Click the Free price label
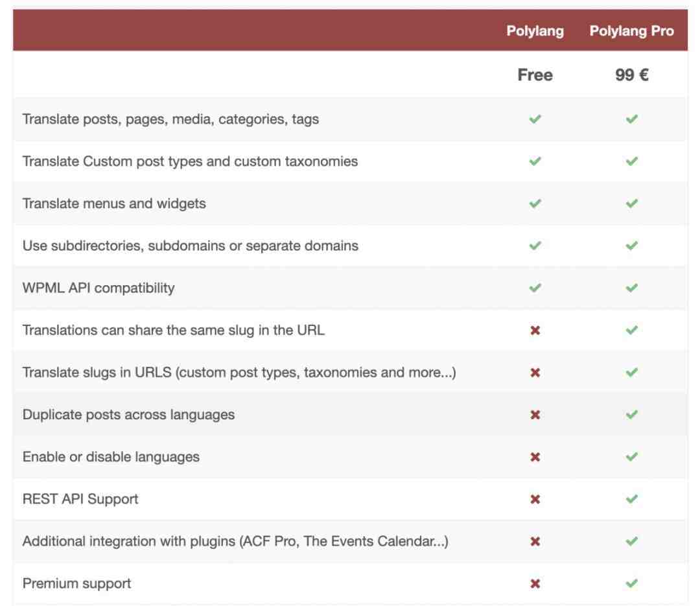The image size is (700, 606). 535,75
